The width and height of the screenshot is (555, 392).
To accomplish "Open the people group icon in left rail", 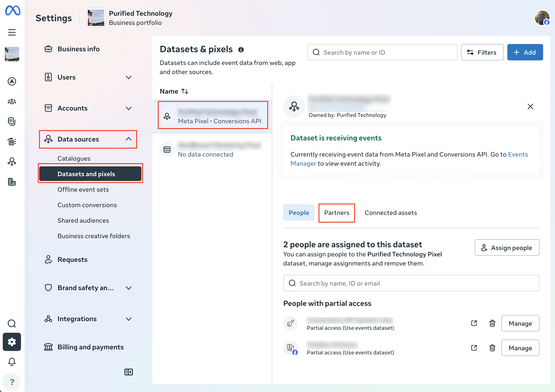I will [x=12, y=101].
